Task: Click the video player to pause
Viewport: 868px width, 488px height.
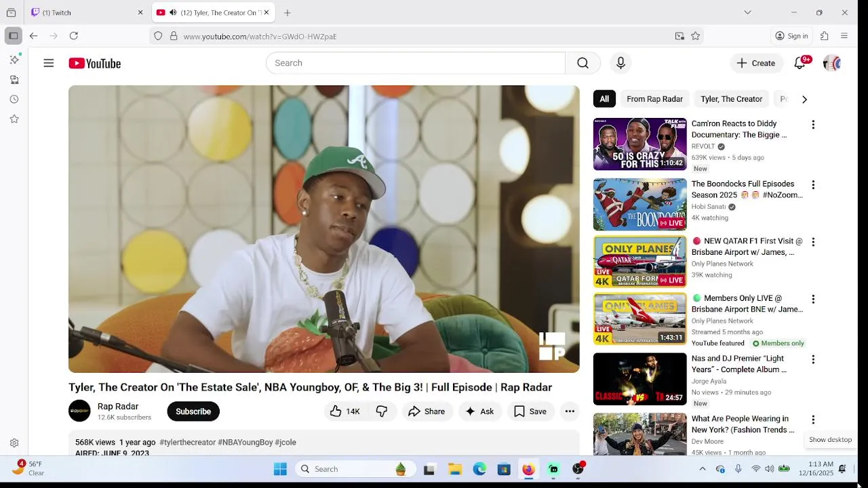Action: pos(324,229)
